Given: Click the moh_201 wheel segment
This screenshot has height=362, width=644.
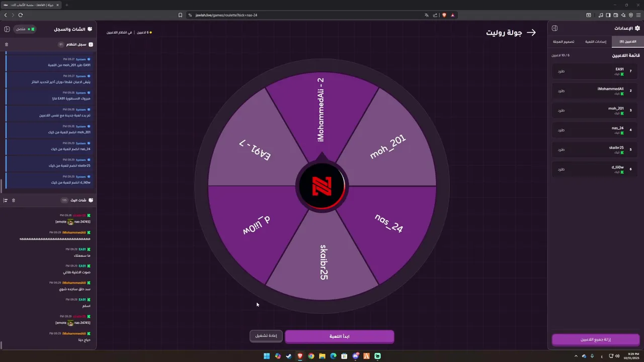Looking at the screenshot, I should tap(388, 146).
